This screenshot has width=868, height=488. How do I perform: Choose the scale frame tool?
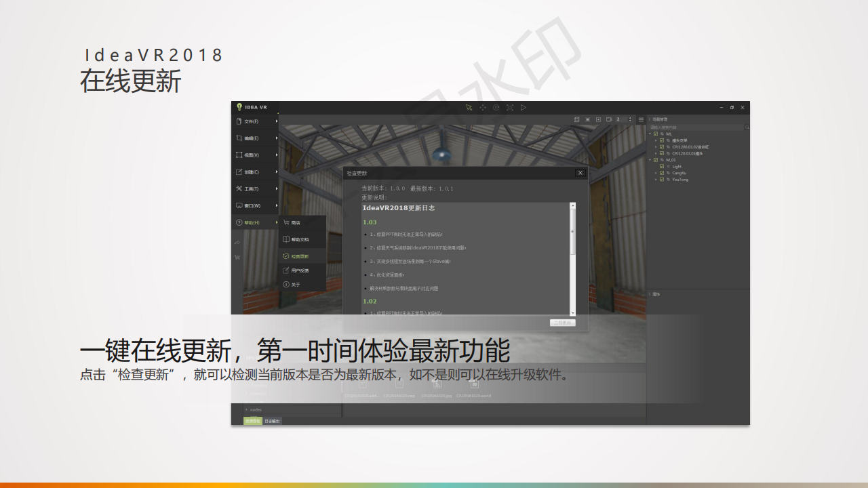pyautogui.click(x=510, y=107)
